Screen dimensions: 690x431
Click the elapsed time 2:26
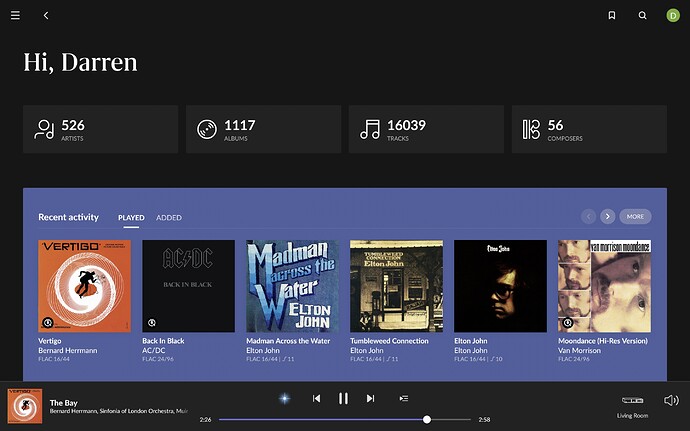pos(206,420)
